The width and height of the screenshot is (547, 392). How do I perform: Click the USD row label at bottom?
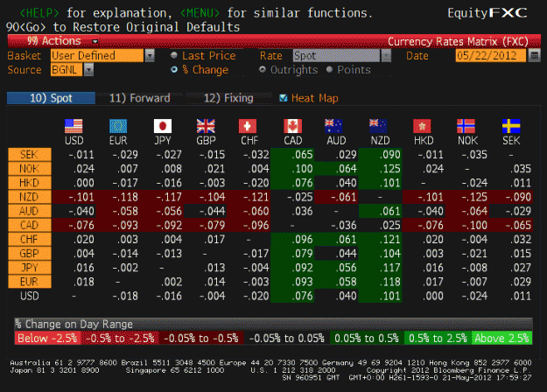point(30,296)
